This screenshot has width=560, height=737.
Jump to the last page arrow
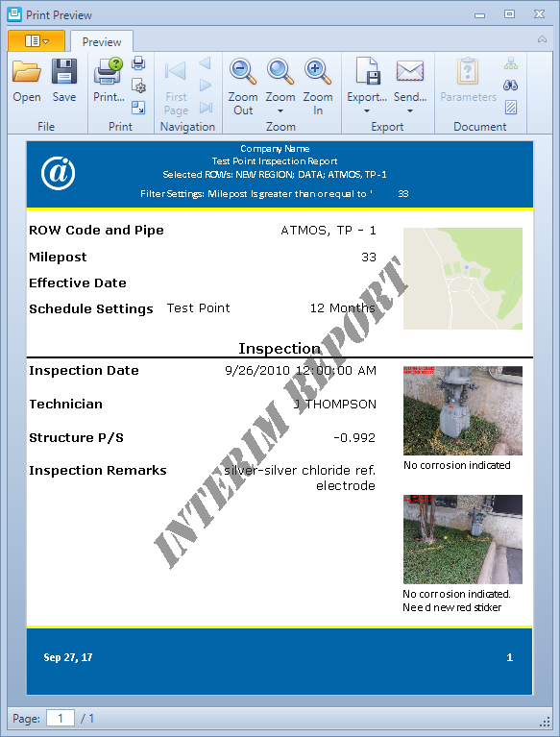coord(206,108)
